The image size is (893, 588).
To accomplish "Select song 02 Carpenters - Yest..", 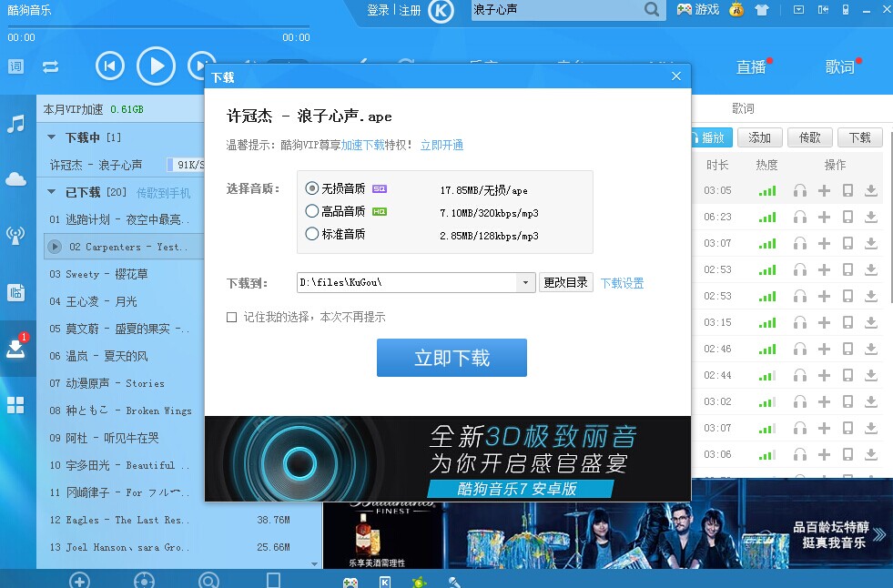I will pyautogui.click(x=124, y=247).
